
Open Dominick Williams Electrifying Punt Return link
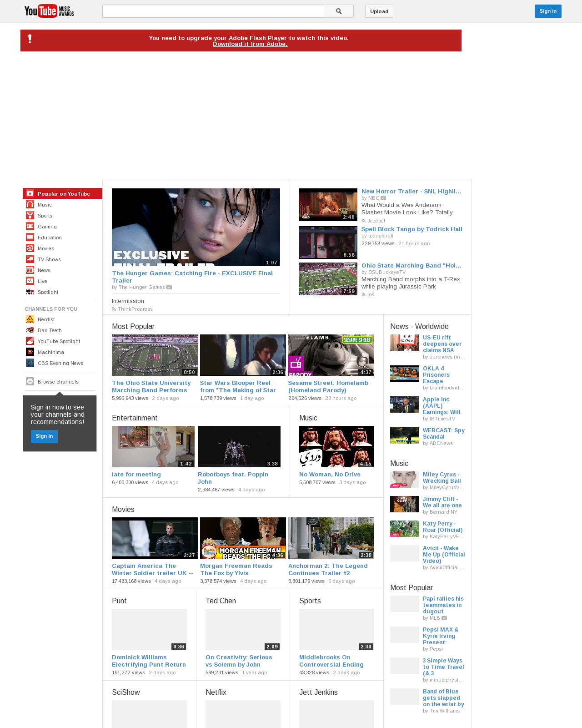pyautogui.click(x=149, y=661)
